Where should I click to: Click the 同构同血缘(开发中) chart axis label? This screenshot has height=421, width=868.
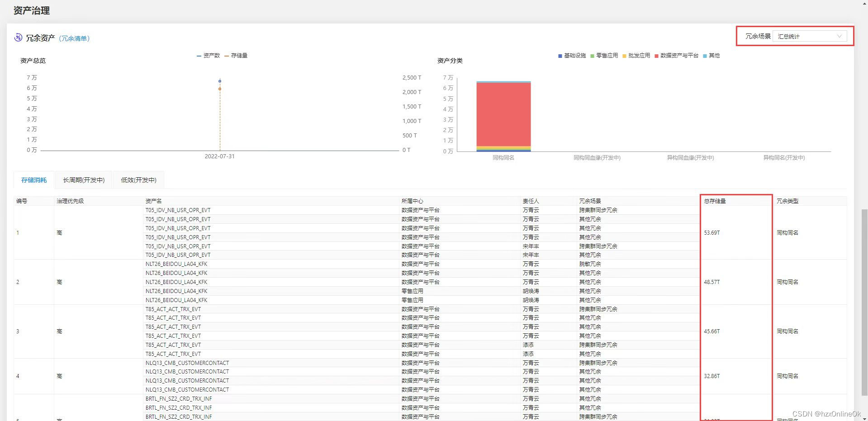tap(597, 158)
